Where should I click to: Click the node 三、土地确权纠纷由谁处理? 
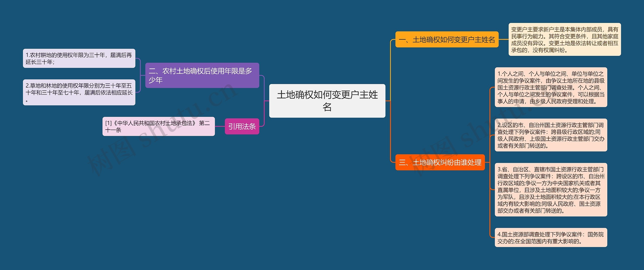440,162
